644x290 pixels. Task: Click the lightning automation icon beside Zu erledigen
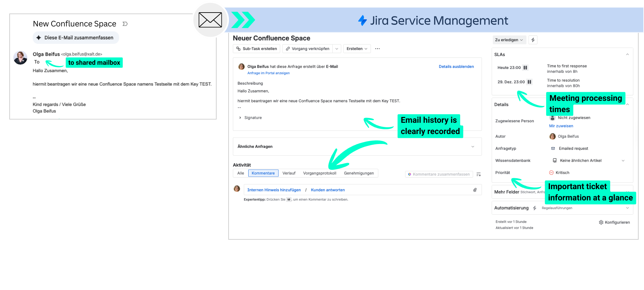coord(533,40)
